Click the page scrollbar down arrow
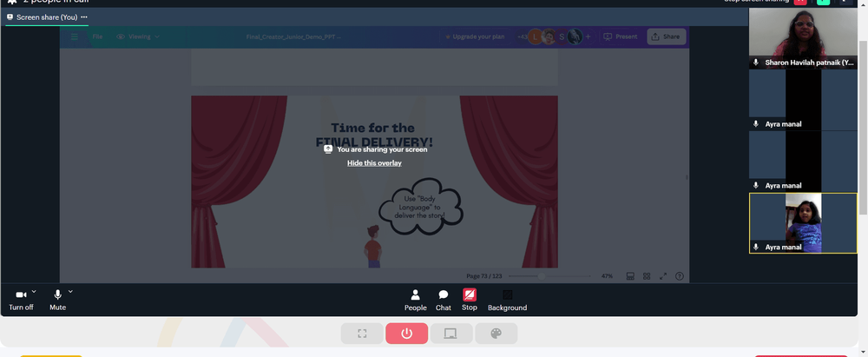The width and height of the screenshot is (868, 357). click(863, 351)
